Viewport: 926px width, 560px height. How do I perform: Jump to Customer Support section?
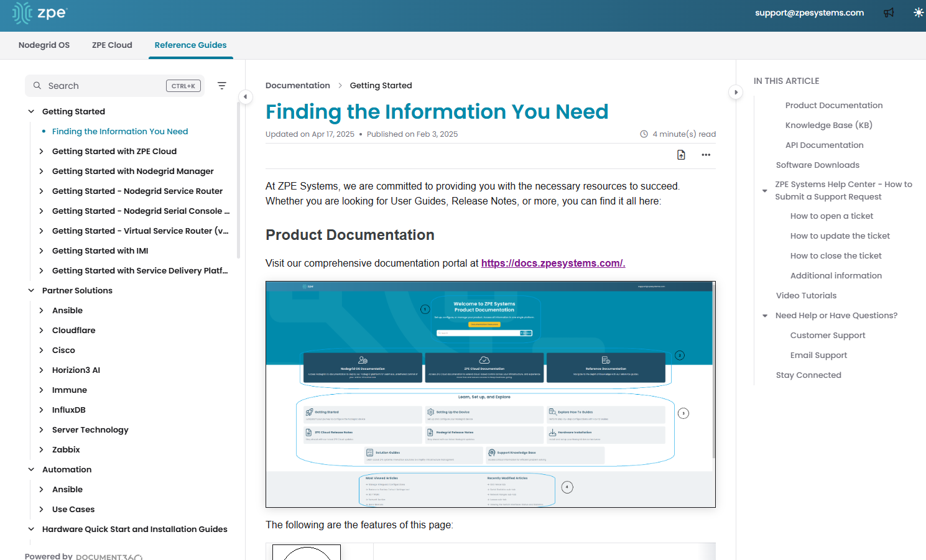828,336
